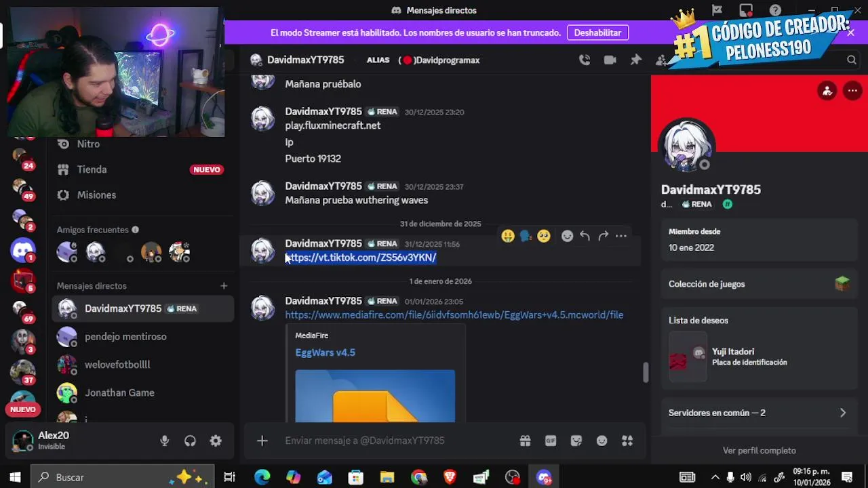This screenshot has height=488, width=868.
Task: Open Jonathan Game conversation
Action: pyautogui.click(x=144, y=392)
